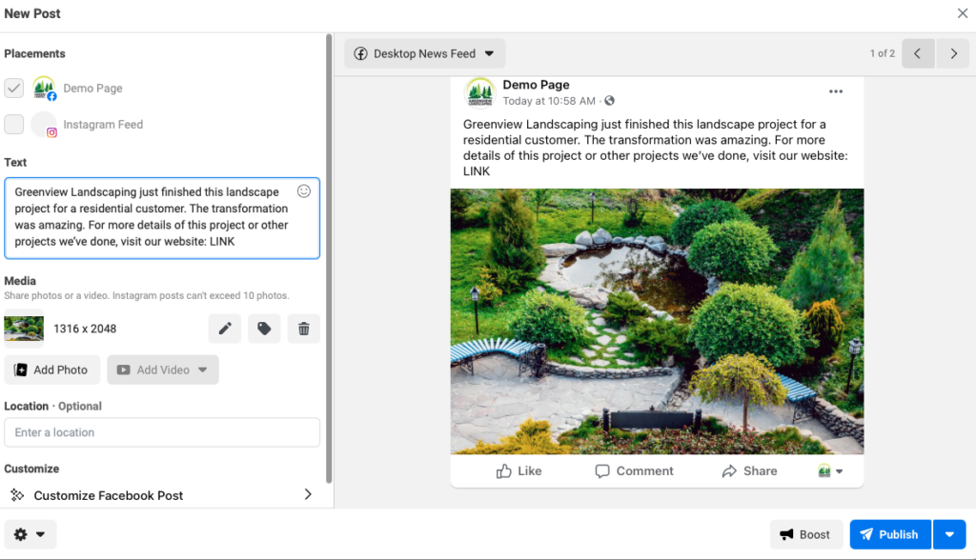Open the Add Video dropdown
The image size is (976, 560).
(x=162, y=370)
